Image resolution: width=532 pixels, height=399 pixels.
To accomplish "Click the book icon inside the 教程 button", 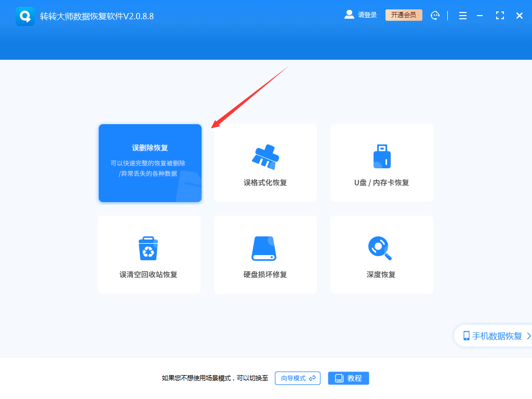I will coord(338,378).
